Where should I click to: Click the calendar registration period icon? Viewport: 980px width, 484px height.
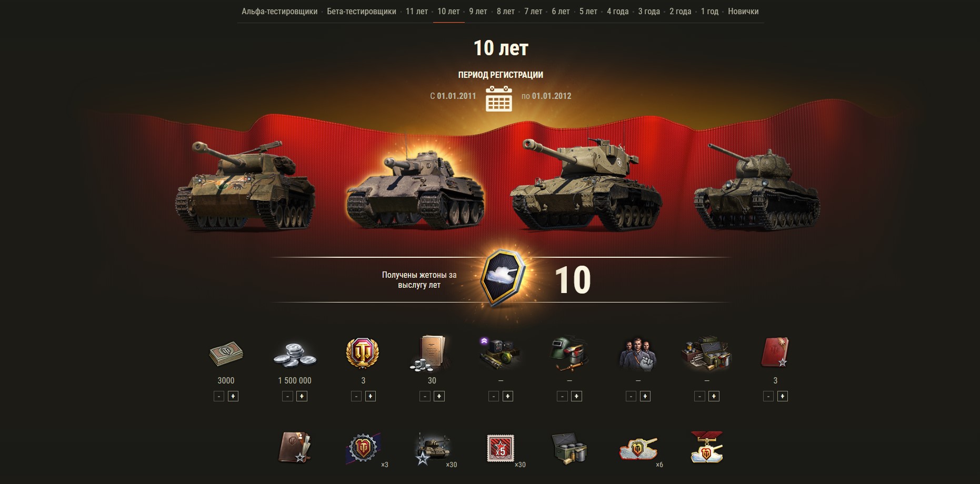498,98
